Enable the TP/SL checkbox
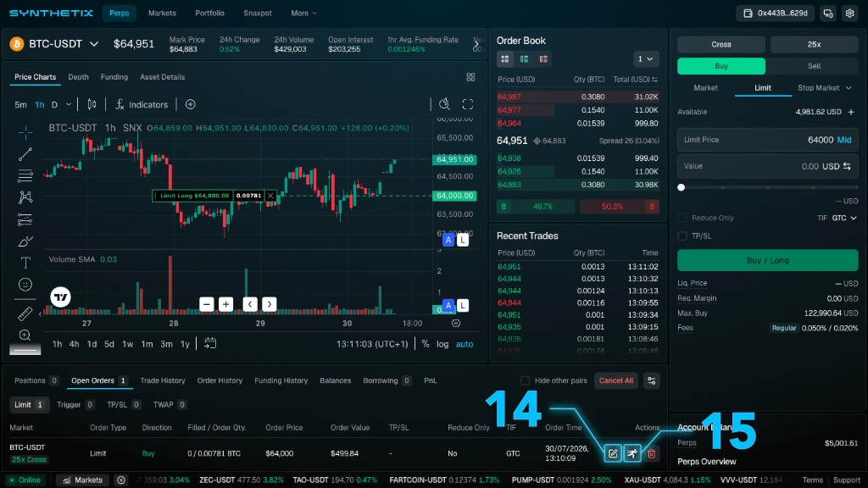The image size is (868, 488). (682, 236)
